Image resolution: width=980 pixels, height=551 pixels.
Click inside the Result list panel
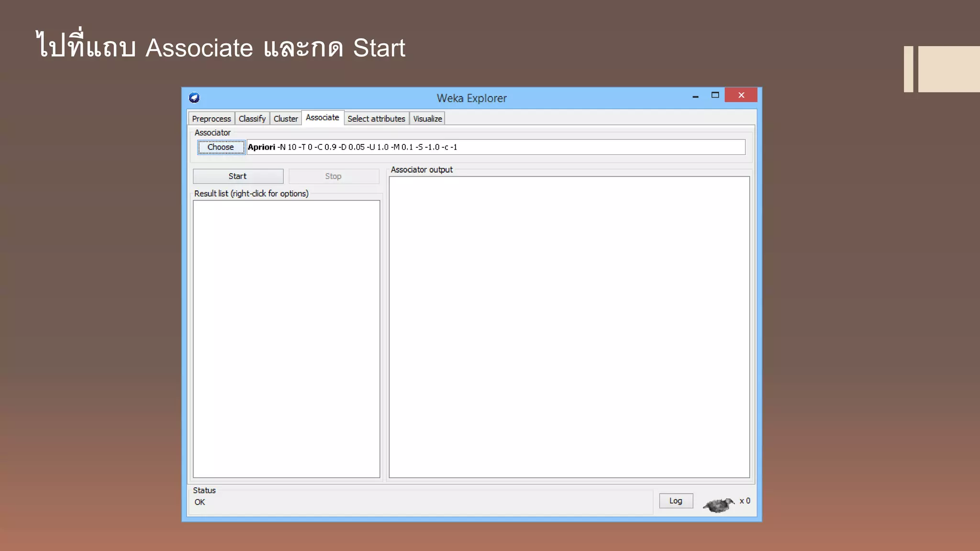point(286,339)
